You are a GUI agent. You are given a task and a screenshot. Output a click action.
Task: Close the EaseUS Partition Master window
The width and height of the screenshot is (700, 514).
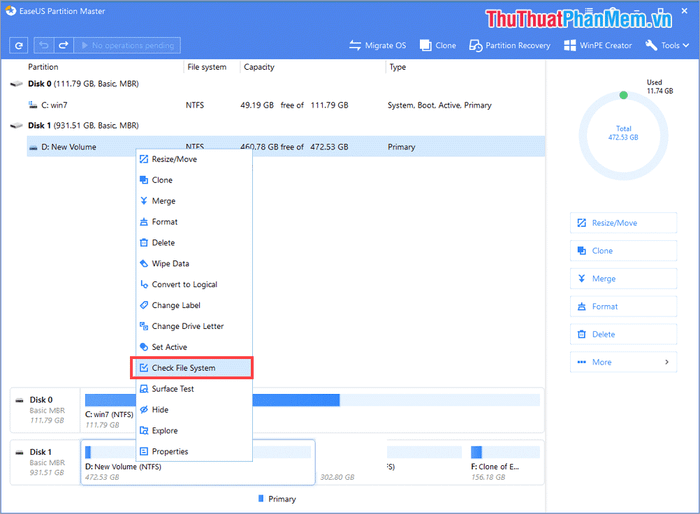pyautogui.click(x=684, y=11)
